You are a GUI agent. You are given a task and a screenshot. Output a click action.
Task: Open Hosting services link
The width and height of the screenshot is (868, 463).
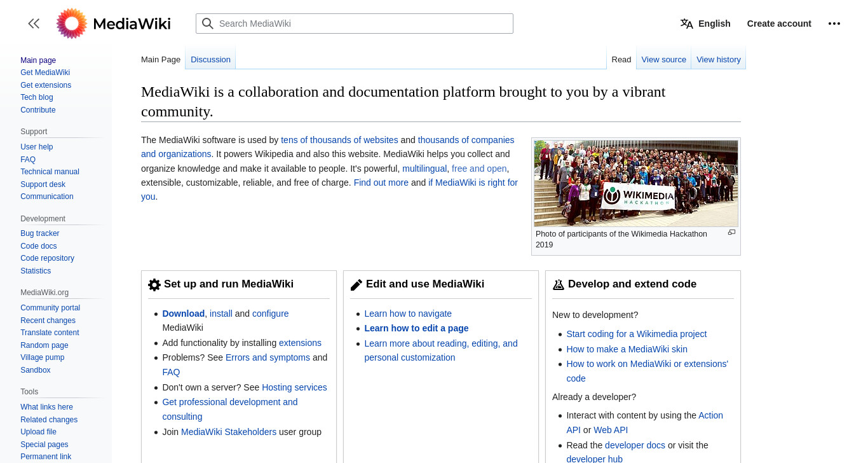pyautogui.click(x=294, y=387)
